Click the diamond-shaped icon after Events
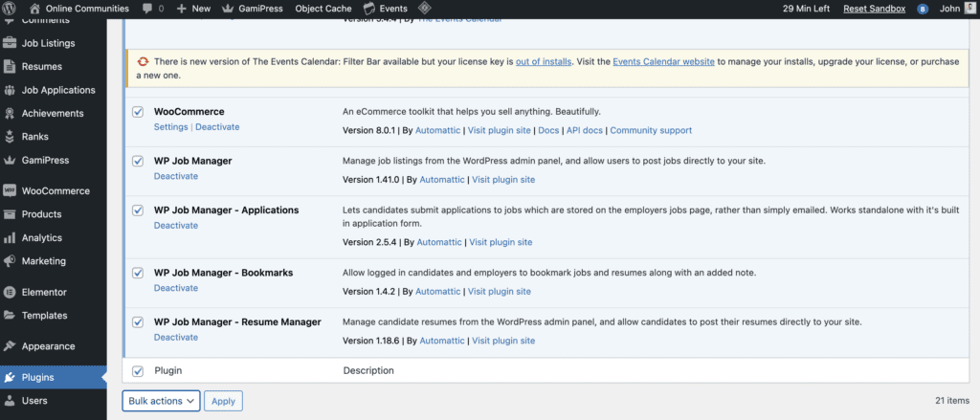The width and height of the screenshot is (980, 420). click(425, 9)
